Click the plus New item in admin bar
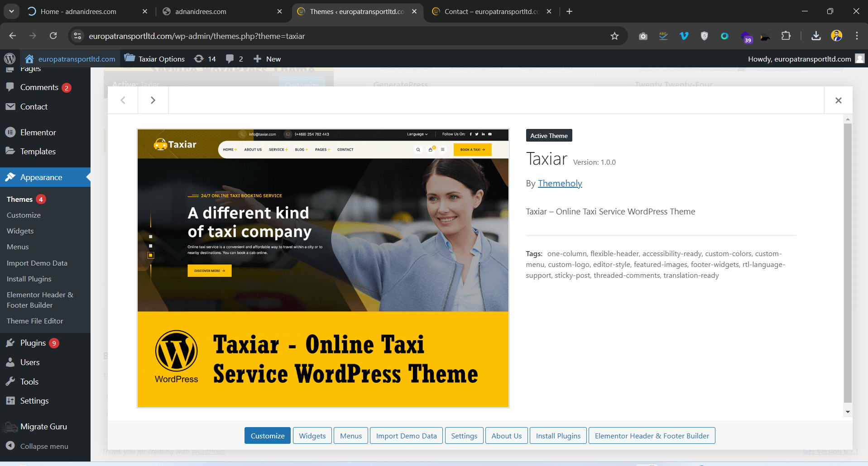The image size is (868, 466). 267,59
